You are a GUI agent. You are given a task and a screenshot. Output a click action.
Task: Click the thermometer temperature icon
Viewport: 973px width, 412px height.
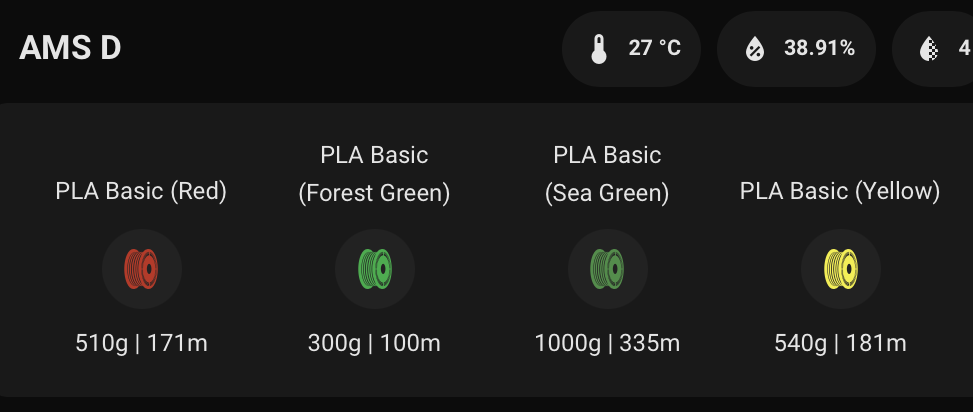tap(598, 48)
